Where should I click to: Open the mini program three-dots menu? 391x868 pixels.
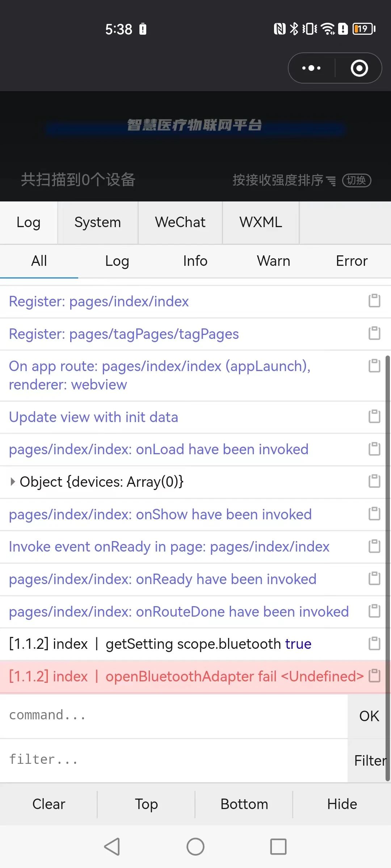(x=311, y=68)
